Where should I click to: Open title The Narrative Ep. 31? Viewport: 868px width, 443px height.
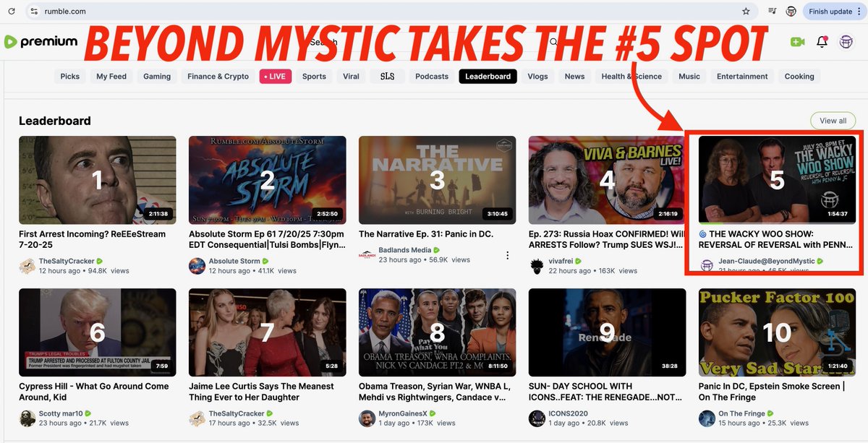click(425, 234)
